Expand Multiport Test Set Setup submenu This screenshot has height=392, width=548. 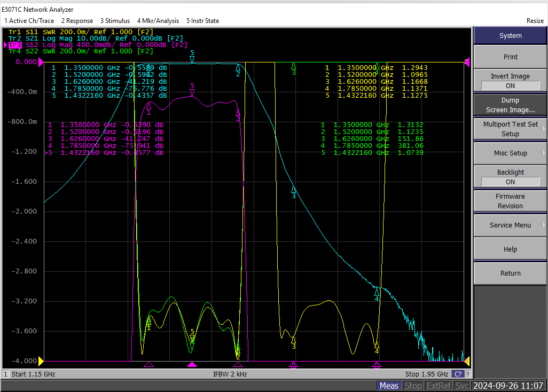coord(510,129)
